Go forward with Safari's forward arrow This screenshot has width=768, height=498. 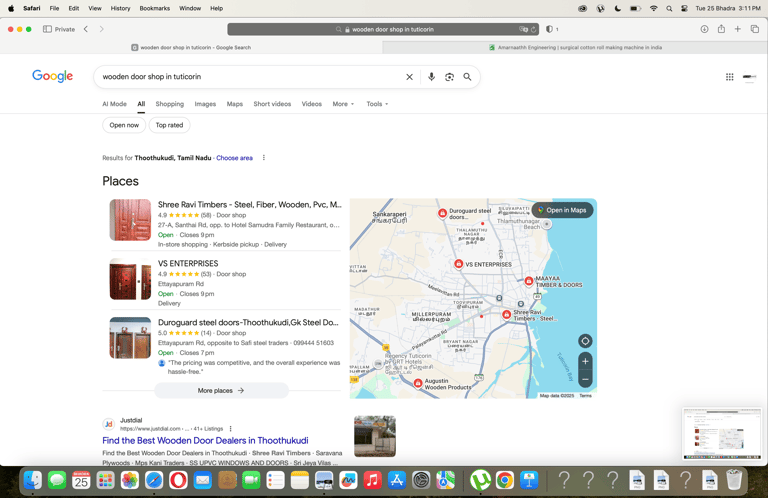(101, 29)
